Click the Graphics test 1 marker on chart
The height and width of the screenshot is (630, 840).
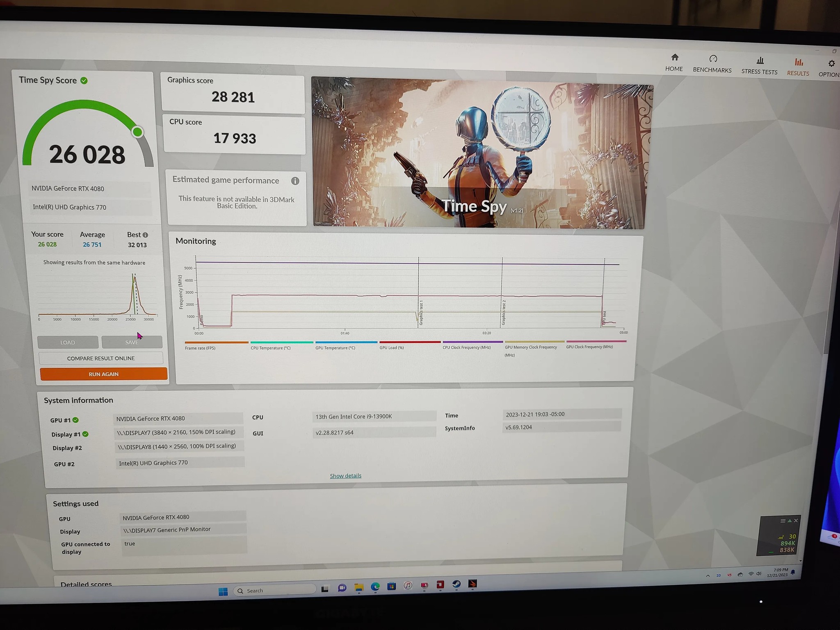(421, 313)
